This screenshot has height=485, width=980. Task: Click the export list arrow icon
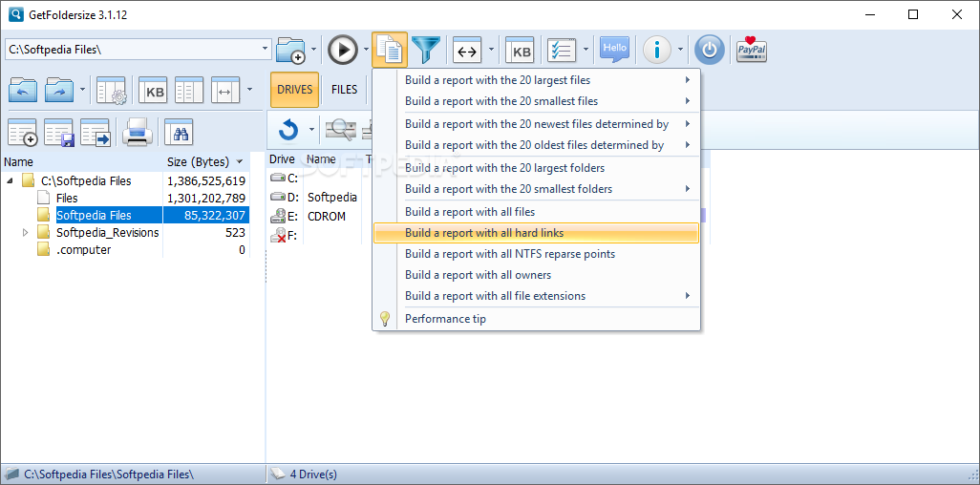click(95, 132)
